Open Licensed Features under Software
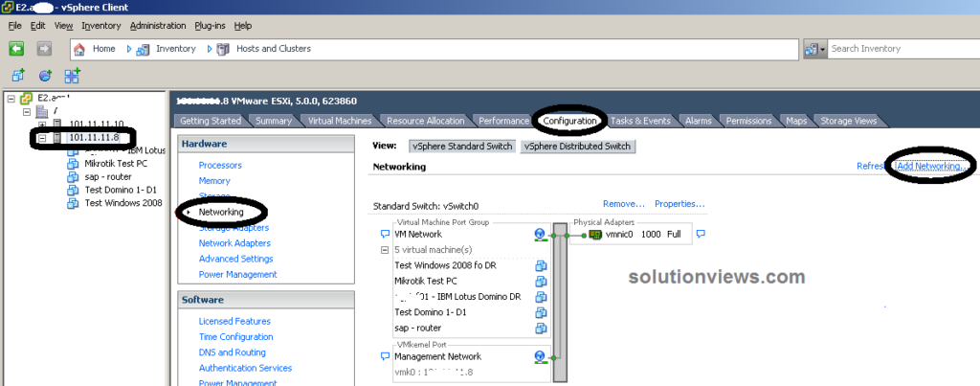The height and width of the screenshot is (386, 980). tap(234, 322)
